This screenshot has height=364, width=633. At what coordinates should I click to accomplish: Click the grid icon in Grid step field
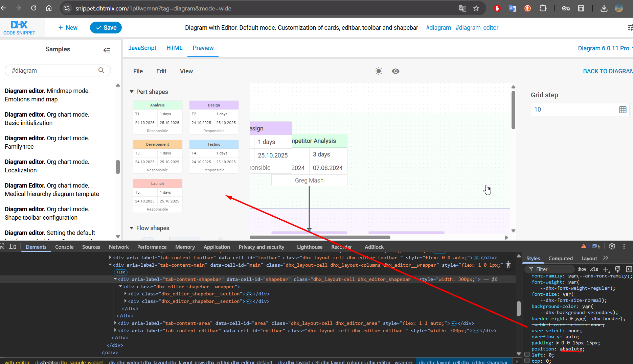point(623,110)
